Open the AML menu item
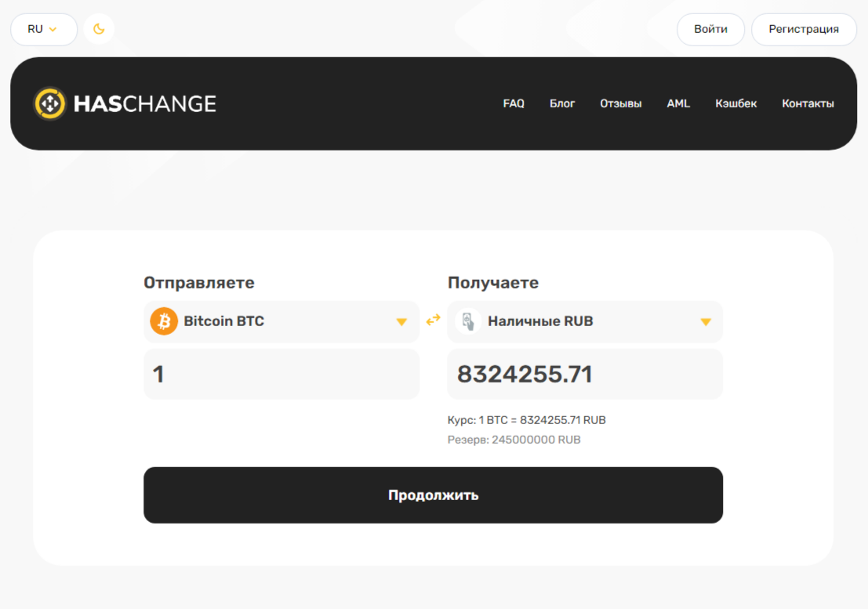 (x=678, y=103)
